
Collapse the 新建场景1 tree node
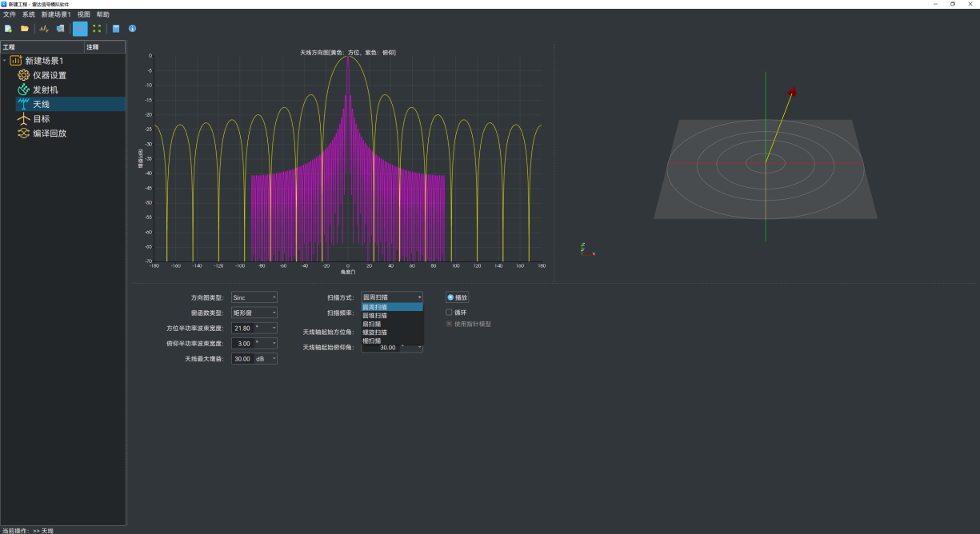(5, 61)
